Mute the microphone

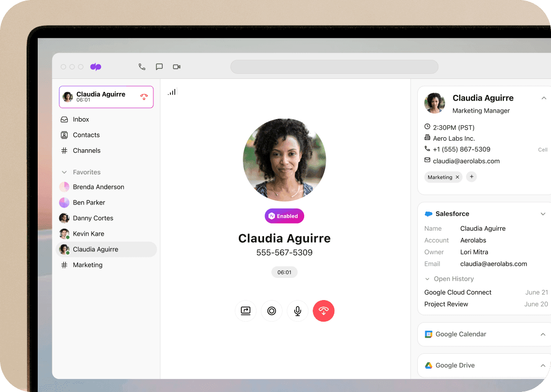click(x=298, y=311)
